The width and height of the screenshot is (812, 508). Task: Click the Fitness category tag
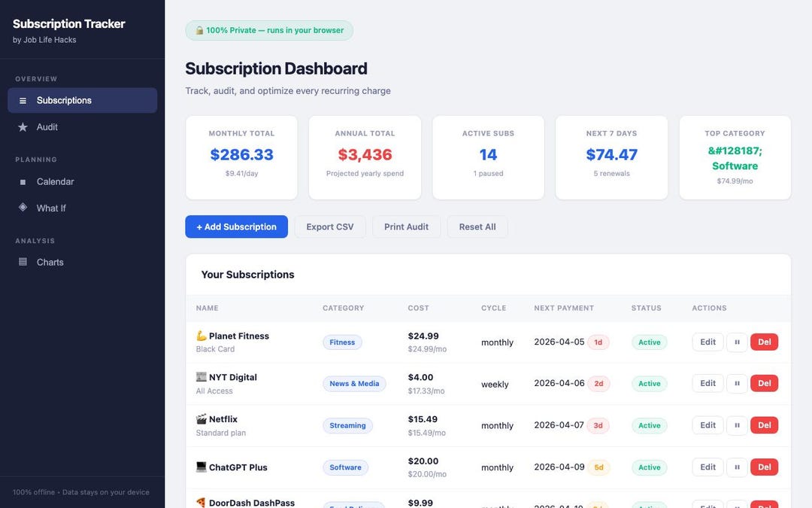click(342, 342)
